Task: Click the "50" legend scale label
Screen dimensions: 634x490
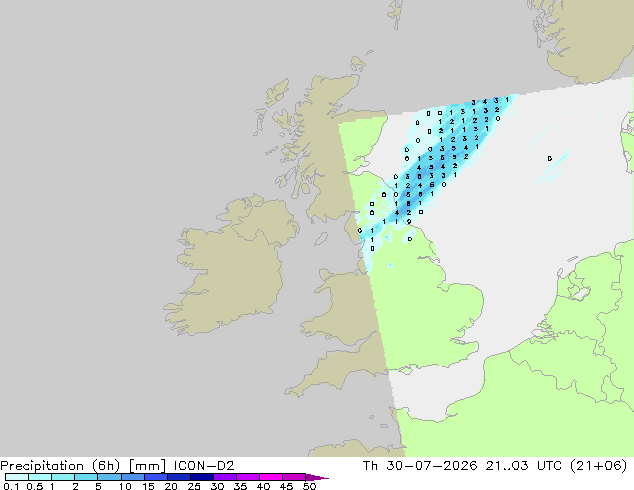Action: (x=309, y=486)
